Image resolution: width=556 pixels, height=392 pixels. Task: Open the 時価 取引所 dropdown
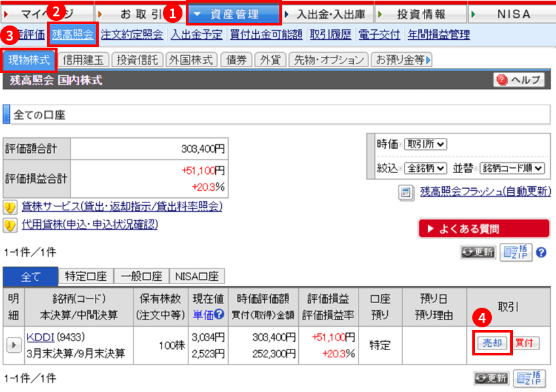click(x=425, y=144)
